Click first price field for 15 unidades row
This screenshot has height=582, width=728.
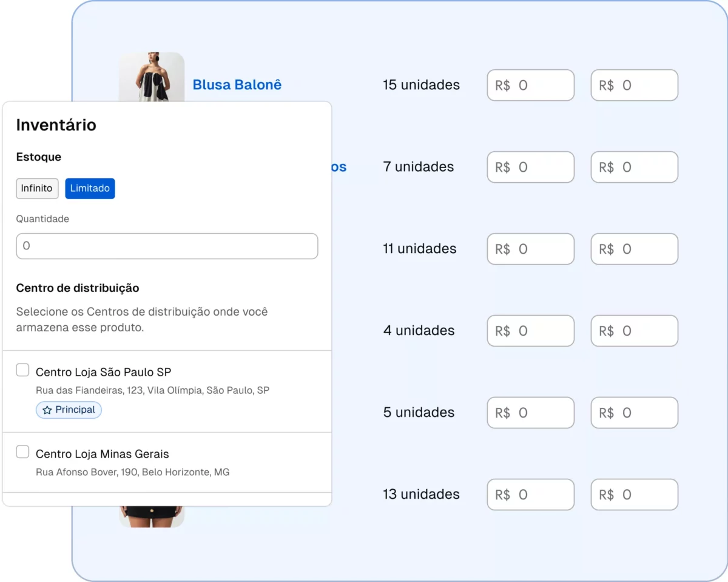[530, 86]
